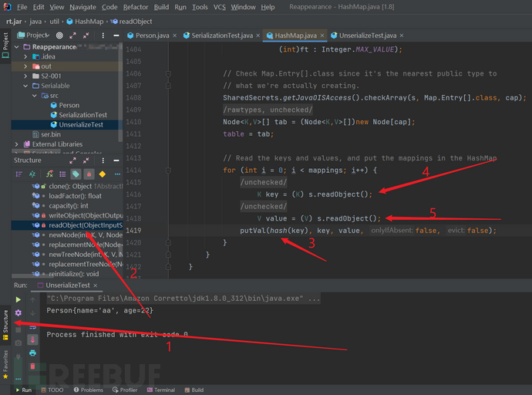Open the Refactor menu

[134, 7]
